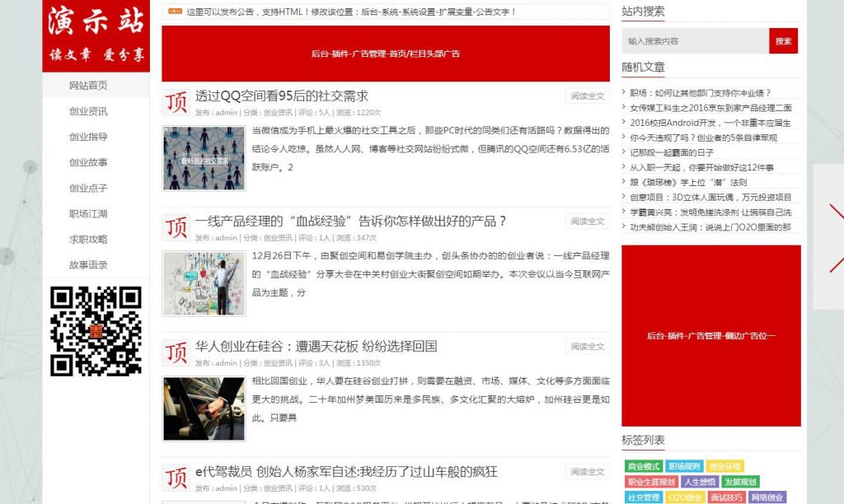Select the yellow 创业环境 tag
The width and height of the screenshot is (844, 504).
(724, 466)
